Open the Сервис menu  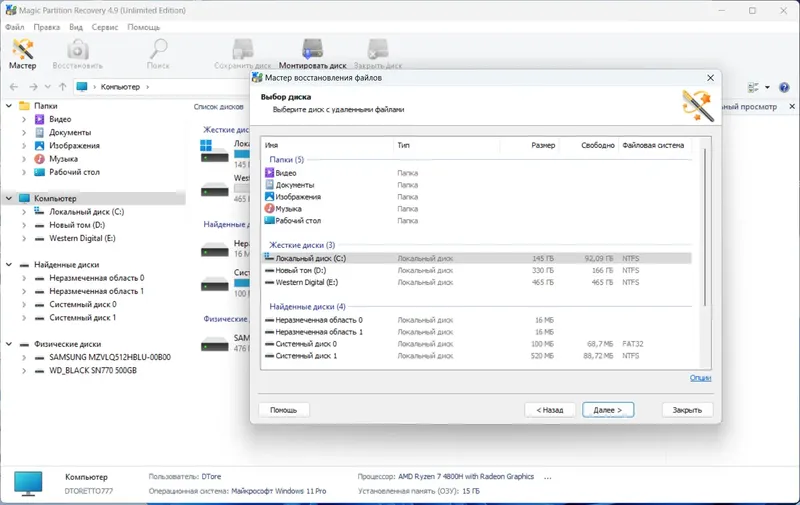click(105, 27)
